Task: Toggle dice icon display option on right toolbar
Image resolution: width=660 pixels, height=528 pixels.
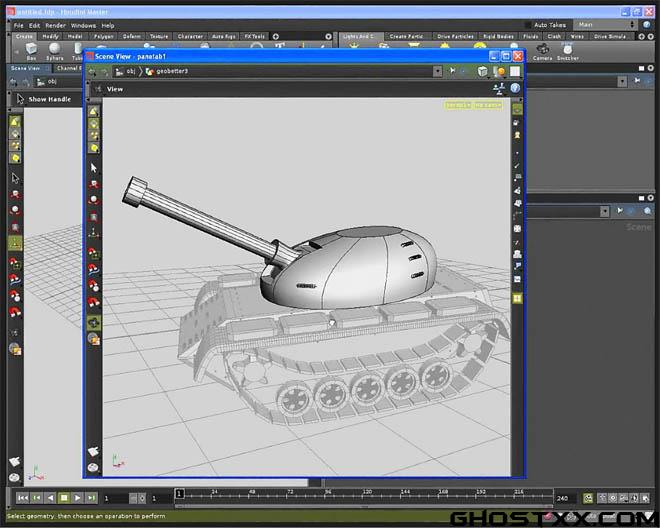Action: click(517, 229)
